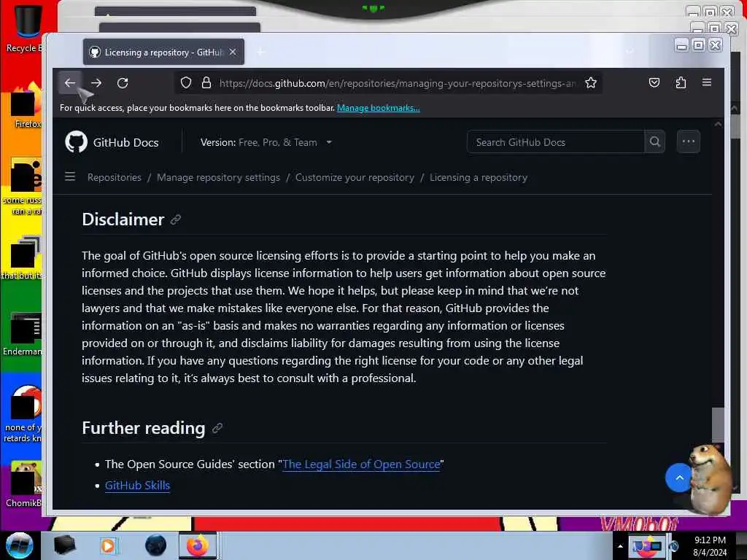Open the docs sidebar hamburger menu
Screen dimensions: 747x560
tap(70, 176)
